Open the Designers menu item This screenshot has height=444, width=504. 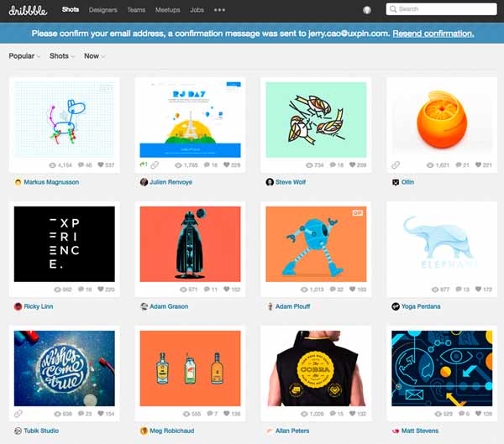[x=103, y=9]
